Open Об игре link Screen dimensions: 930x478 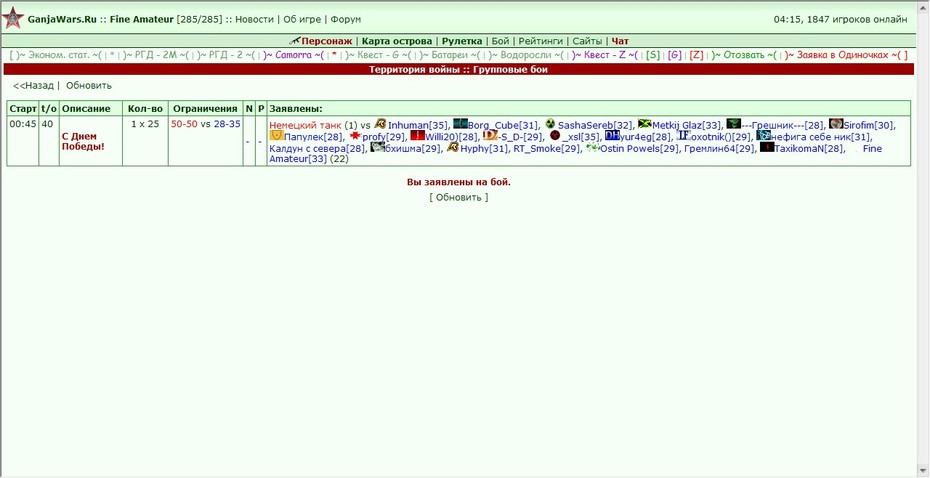(x=302, y=20)
